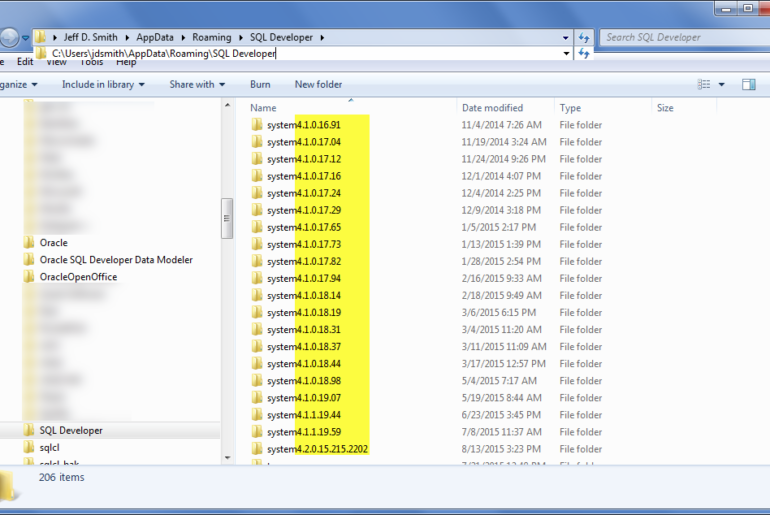Open the view options dropdown arrow
The height and width of the screenshot is (515, 770).
tap(721, 84)
